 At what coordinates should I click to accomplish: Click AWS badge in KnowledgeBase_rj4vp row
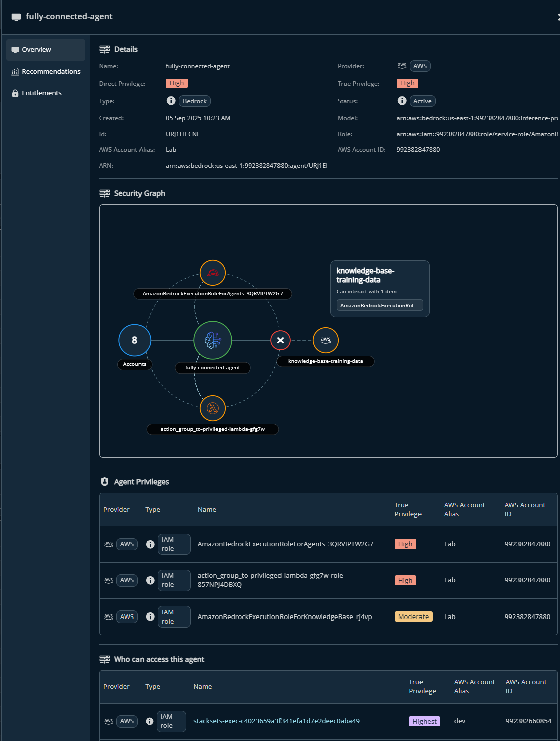click(127, 616)
